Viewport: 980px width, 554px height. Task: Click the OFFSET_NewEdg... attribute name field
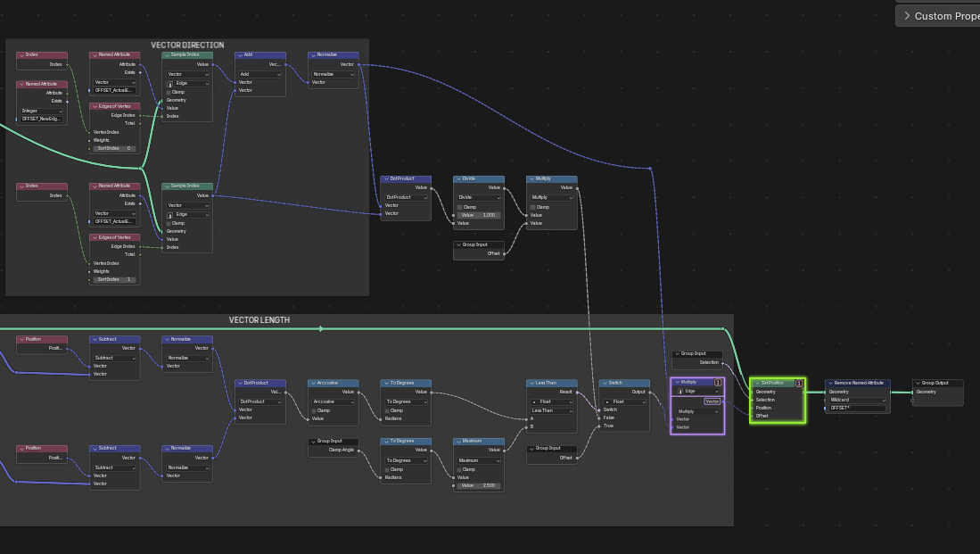pos(41,119)
